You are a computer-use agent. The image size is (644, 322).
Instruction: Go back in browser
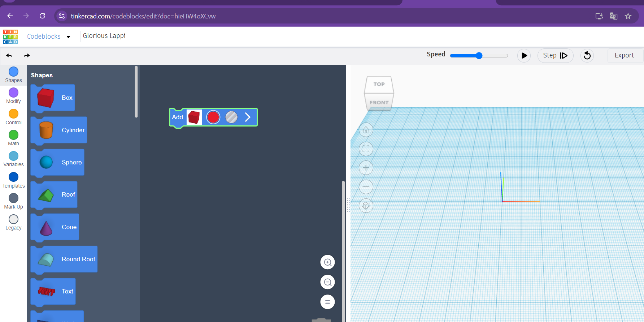coord(10,16)
